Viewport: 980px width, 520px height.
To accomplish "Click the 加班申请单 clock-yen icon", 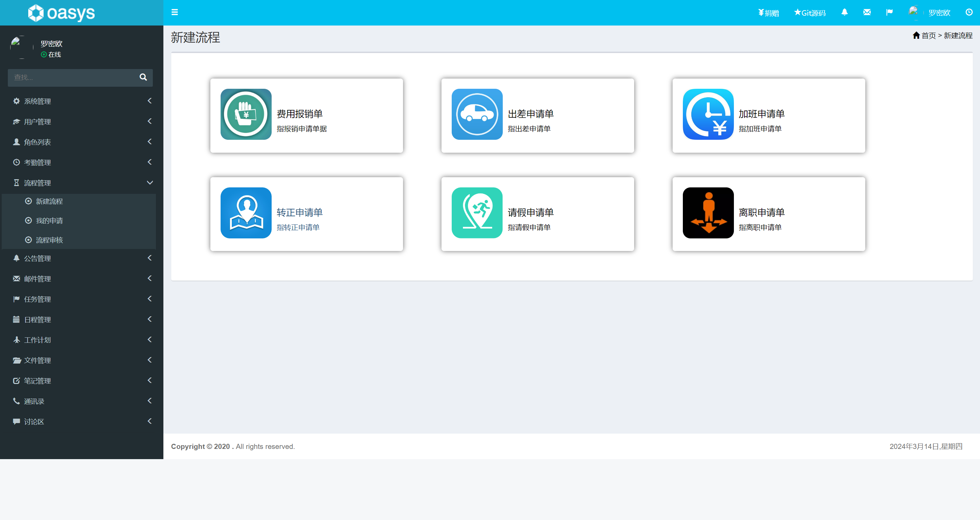I will (x=708, y=114).
